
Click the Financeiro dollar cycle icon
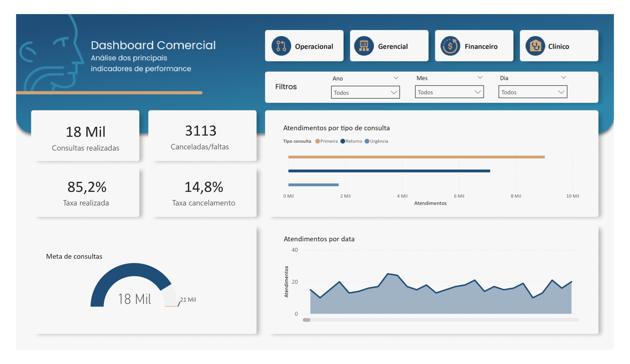click(450, 46)
